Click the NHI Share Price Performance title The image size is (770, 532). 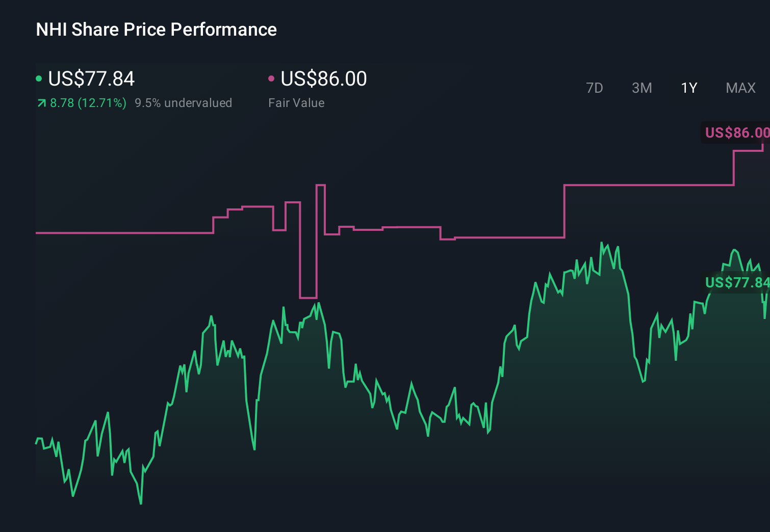click(156, 30)
